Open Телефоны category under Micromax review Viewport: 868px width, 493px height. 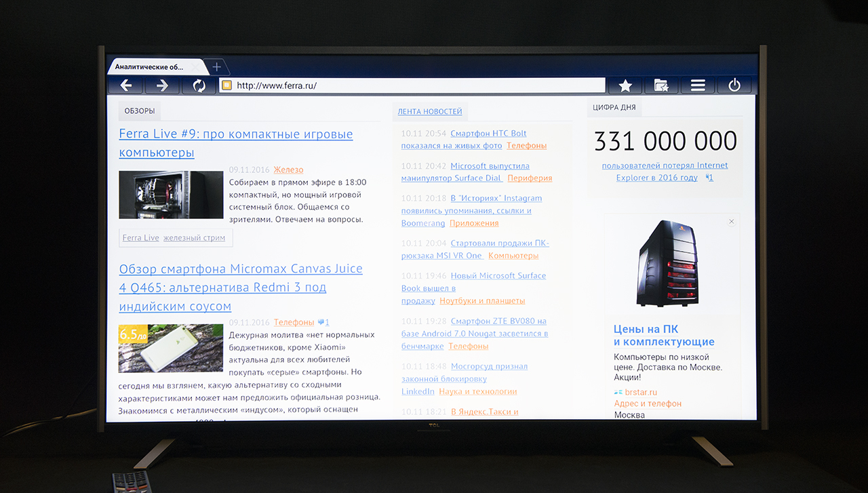[x=294, y=323]
